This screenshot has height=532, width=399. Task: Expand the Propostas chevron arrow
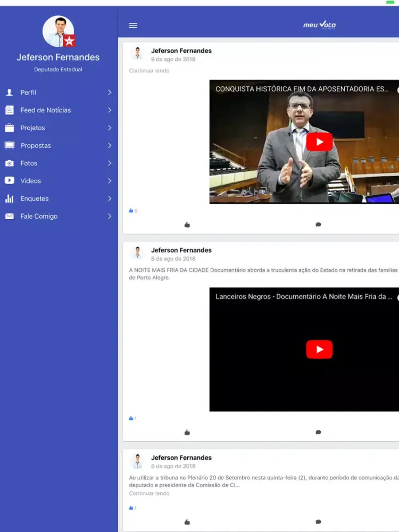point(110,146)
